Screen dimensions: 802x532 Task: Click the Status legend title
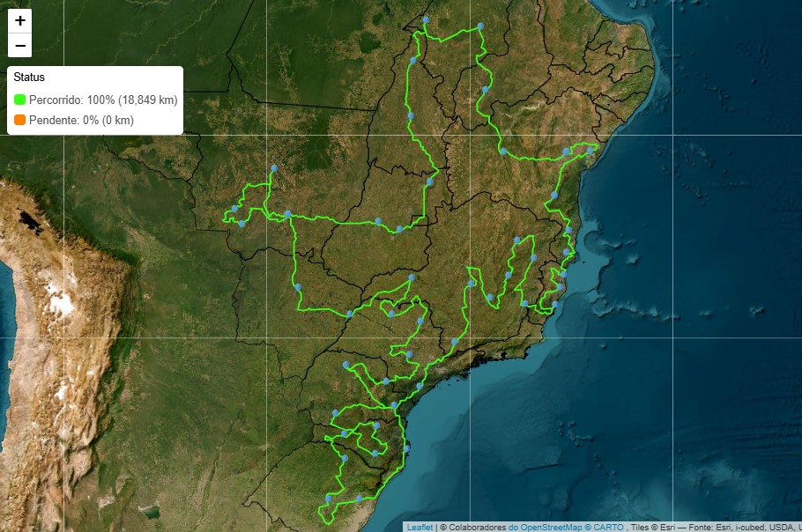[x=29, y=78]
